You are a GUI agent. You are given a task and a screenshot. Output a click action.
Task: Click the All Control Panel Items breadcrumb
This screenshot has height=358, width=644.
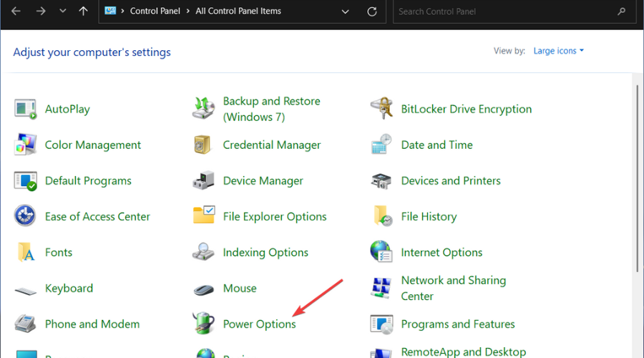click(x=238, y=11)
